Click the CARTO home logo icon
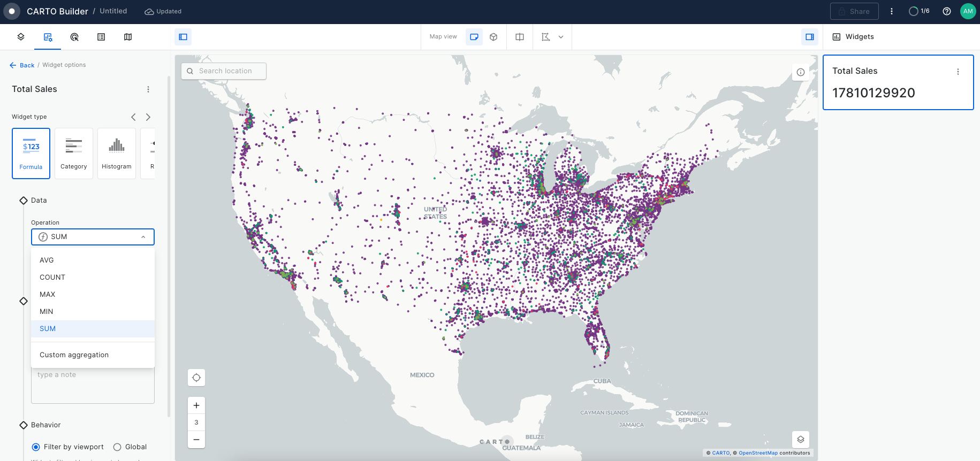The height and width of the screenshot is (461, 980). (12, 11)
